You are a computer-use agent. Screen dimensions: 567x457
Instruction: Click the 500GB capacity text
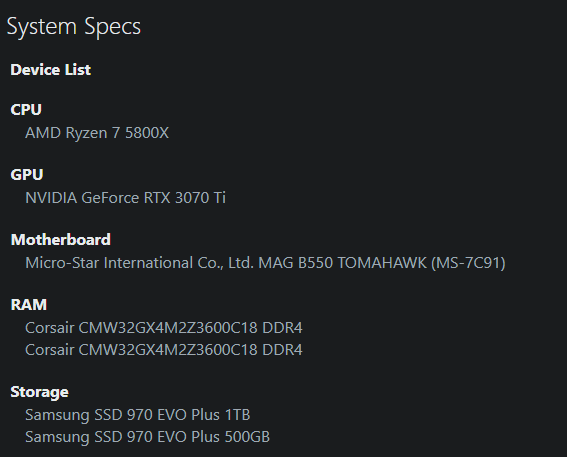pyautogui.click(x=247, y=436)
